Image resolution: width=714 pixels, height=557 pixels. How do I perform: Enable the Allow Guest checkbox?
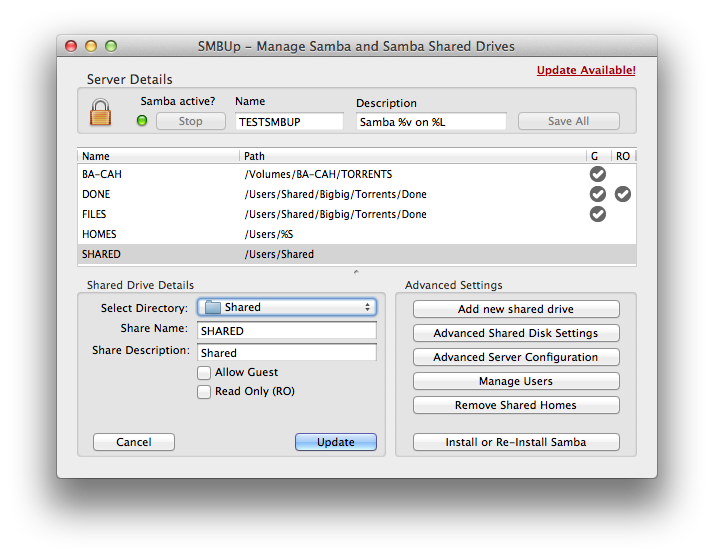click(204, 373)
